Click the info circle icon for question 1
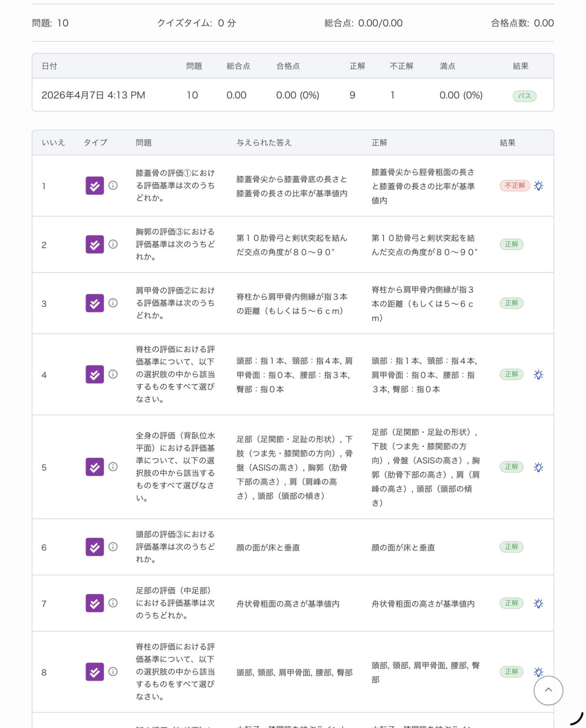The image size is (586, 728). pyautogui.click(x=113, y=186)
